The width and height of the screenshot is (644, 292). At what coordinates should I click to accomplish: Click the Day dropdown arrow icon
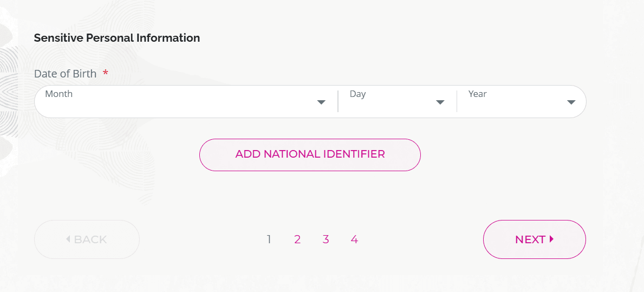point(440,102)
